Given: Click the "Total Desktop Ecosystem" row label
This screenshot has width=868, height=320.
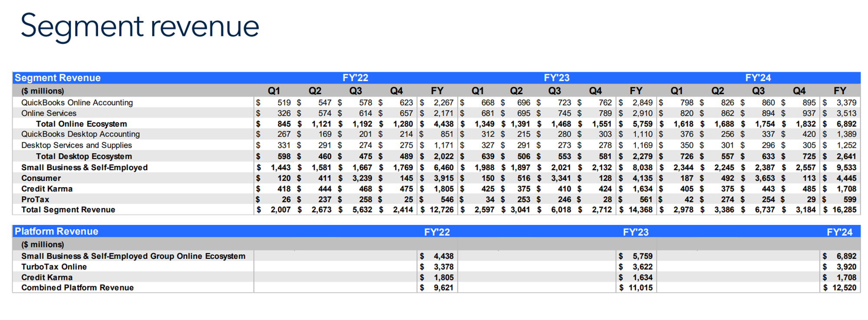Looking at the screenshot, I should point(84,156).
